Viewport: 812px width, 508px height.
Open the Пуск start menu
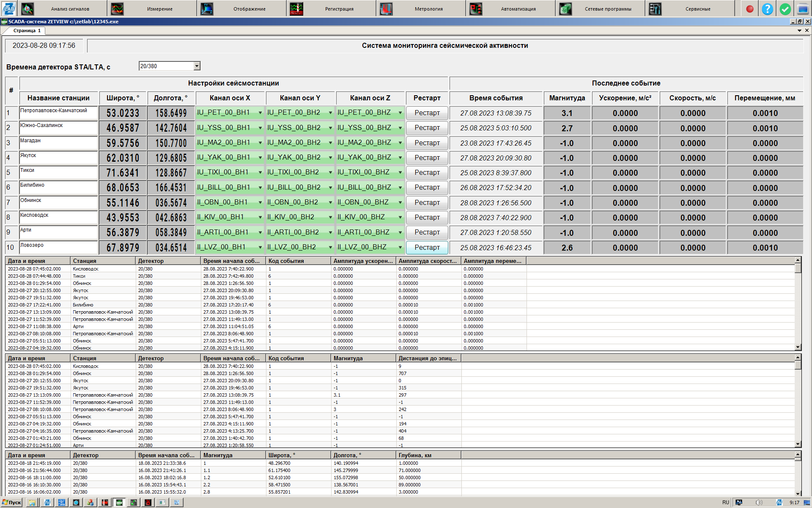11,502
